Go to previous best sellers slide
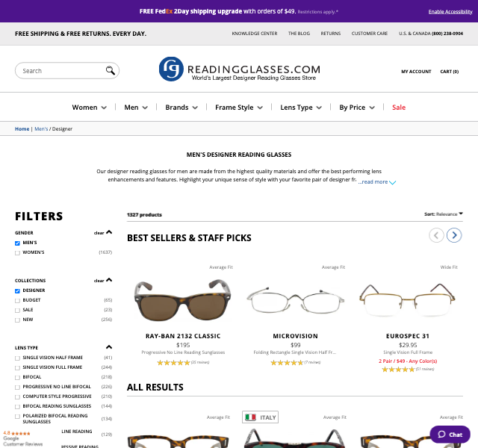Screen dimensions: 478x448 pyautogui.click(x=436, y=235)
